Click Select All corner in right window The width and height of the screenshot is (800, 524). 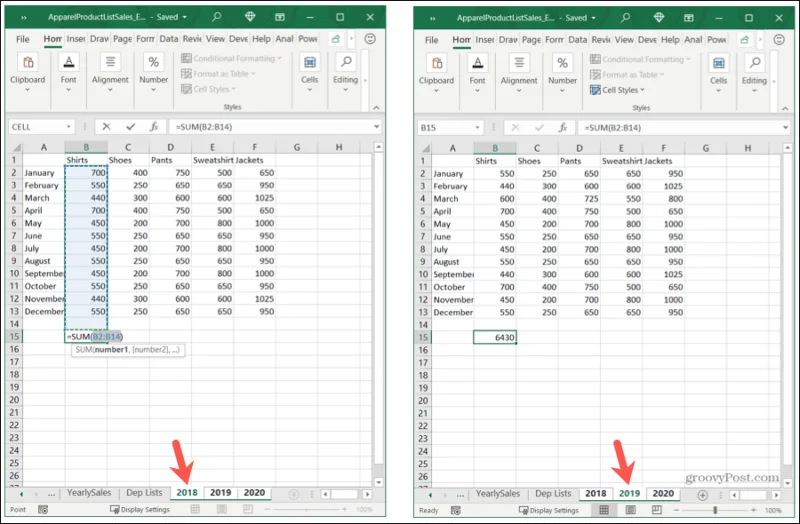pyautogui.click(x=424, y=148)
